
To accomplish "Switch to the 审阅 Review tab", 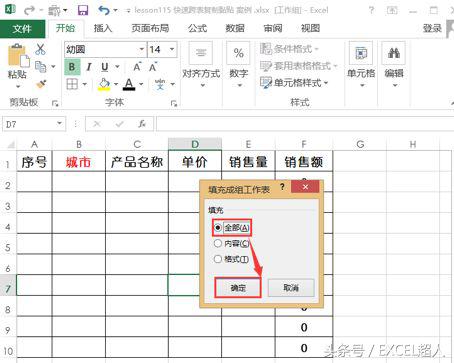I will 273,28.
